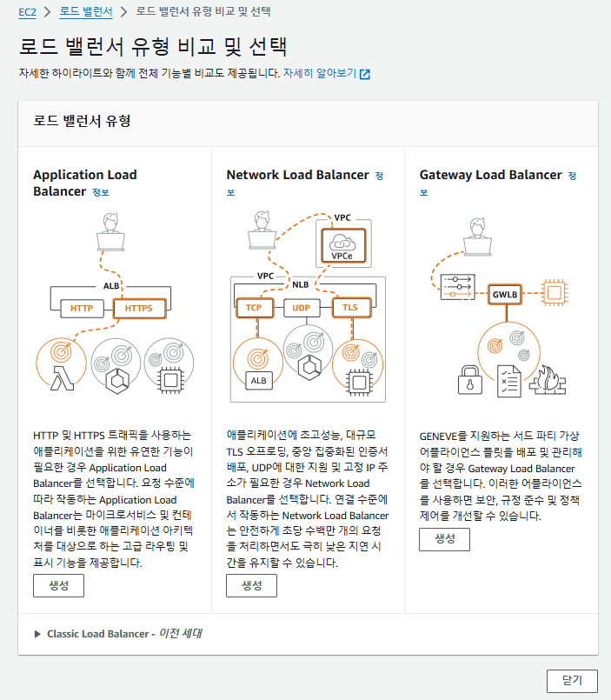The height and width of the screenshot is (700, 611).
Task: Click the Gateway Load Balancer heading
Action: pos(490,175)
